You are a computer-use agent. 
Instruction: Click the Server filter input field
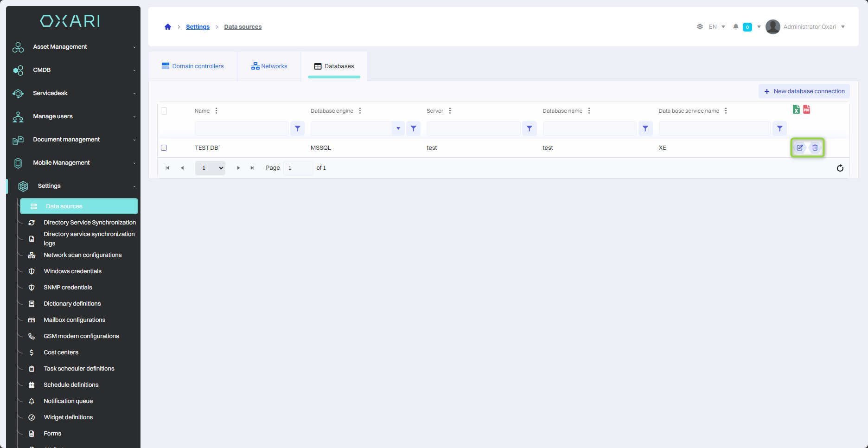point(473,128)
